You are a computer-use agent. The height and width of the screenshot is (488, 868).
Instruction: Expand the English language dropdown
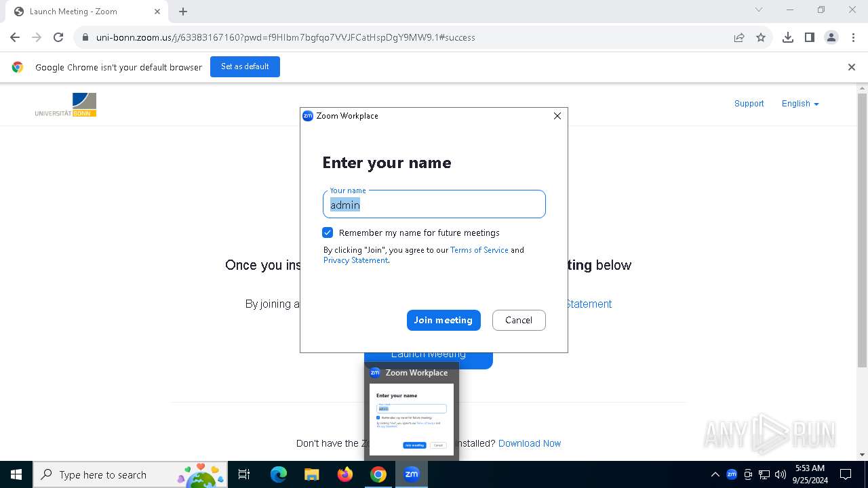(x=800, y=104)
